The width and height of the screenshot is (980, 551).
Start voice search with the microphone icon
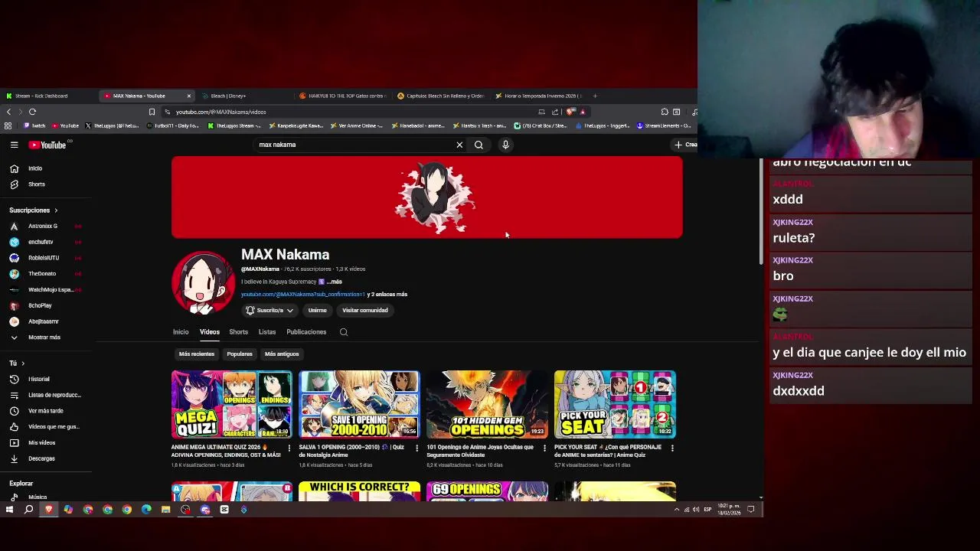505,145
